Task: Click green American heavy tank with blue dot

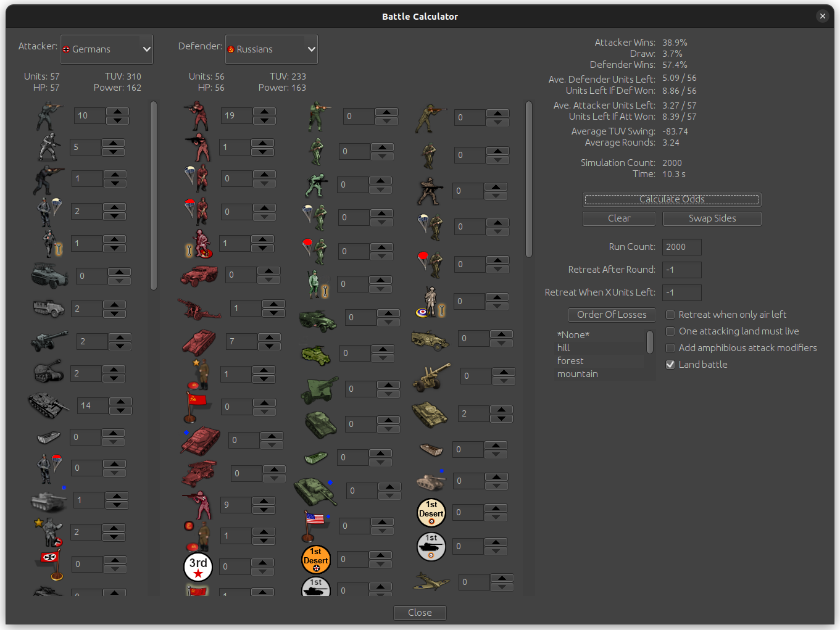Action: tap(315, 491)
